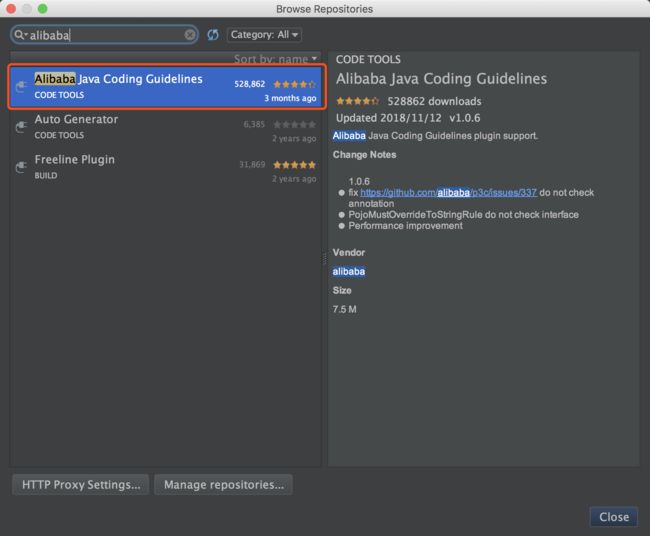Screen dimensions: 650x536
Task: Open HTTP Proxy Settings
Action: coord(81,485)
